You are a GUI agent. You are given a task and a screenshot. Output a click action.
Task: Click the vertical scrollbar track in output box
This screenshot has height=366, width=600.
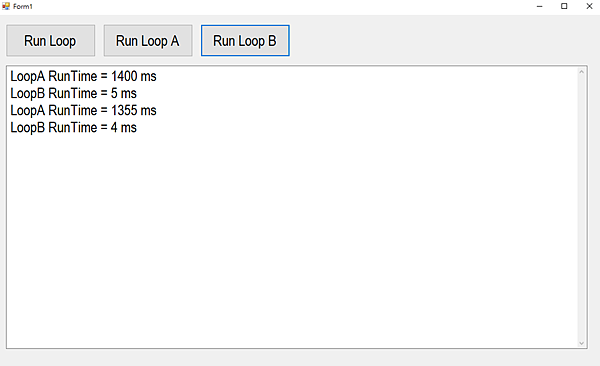[x=582, y=208]
